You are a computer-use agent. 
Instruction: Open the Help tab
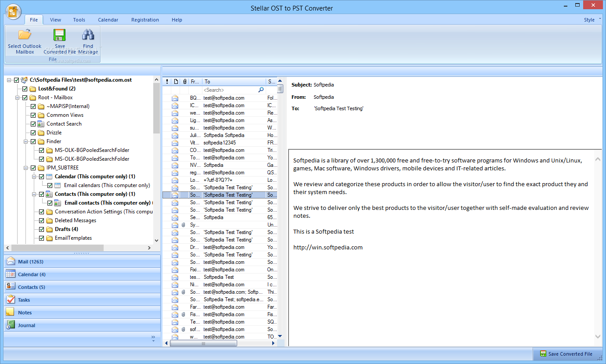[x=177, y=20]
